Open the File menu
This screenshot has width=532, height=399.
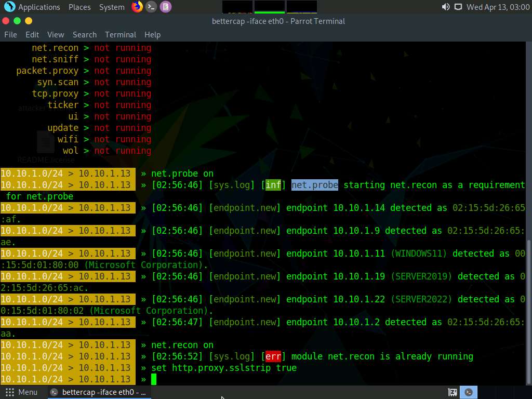10,34
